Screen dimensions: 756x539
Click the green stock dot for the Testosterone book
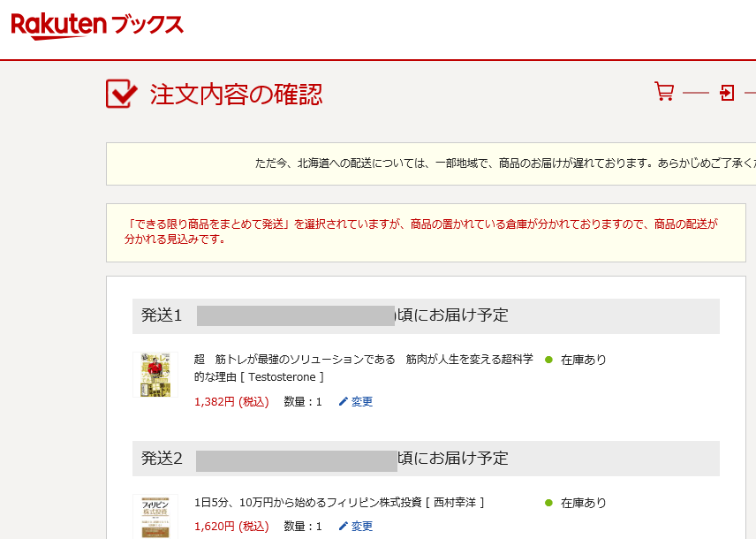coord(548,360)
